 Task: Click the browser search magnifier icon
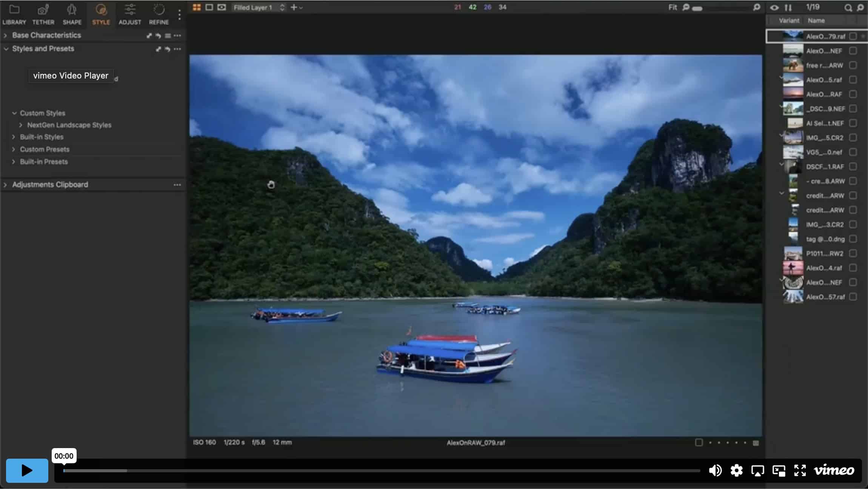click(848, 8)
